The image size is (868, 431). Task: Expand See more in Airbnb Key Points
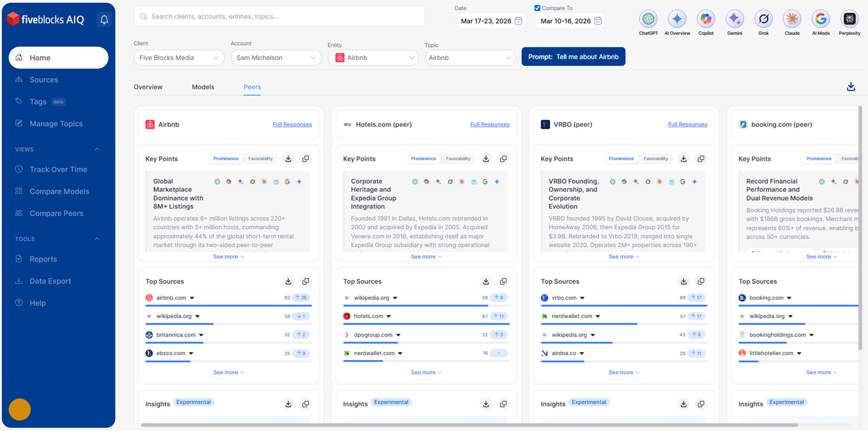click(x=228, y=256)
